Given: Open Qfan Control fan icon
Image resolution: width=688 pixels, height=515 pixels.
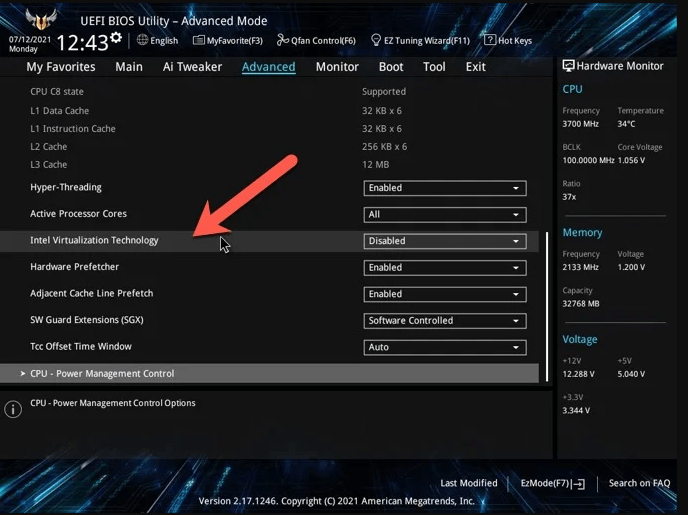Looking at the screenshot, I should point(283,40).
